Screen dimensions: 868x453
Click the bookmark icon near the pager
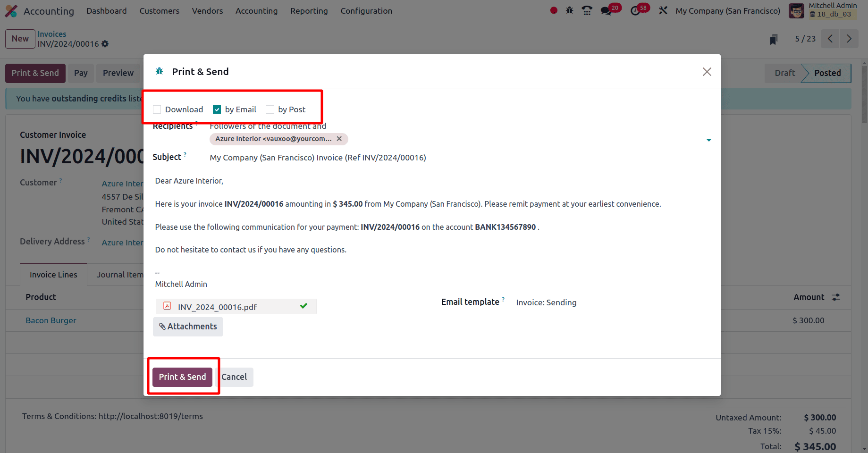coord(773,39)
